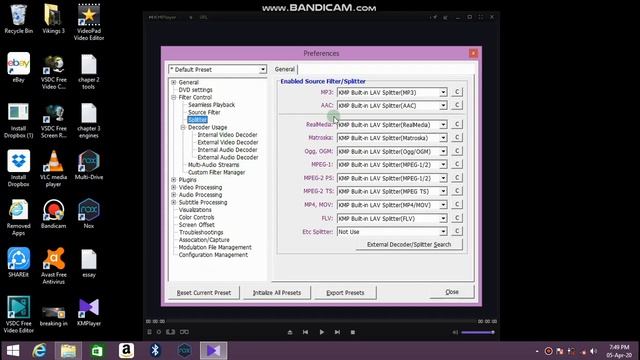
Task: Select Color Controls in the tree
Action: [x=196, y=217]
